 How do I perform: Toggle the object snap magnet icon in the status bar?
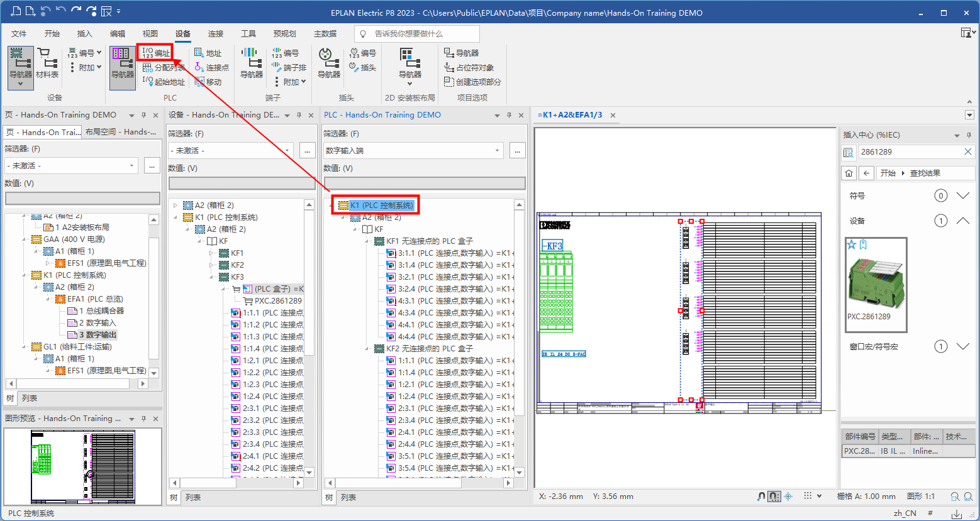click(761, 496)
